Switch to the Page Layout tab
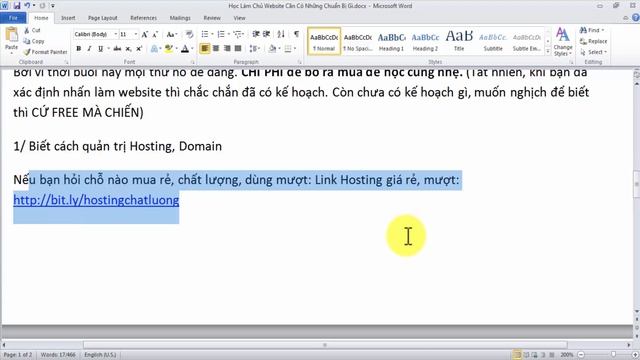The width and height of the screenshot is (640, 360). point(102,18)
